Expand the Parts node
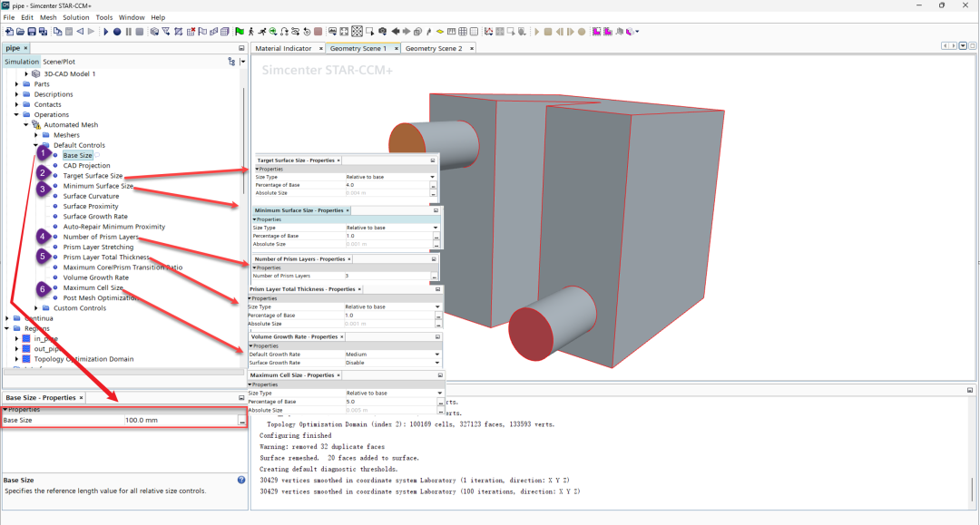This screenshot has width=980, height=525. pos(17,83)
